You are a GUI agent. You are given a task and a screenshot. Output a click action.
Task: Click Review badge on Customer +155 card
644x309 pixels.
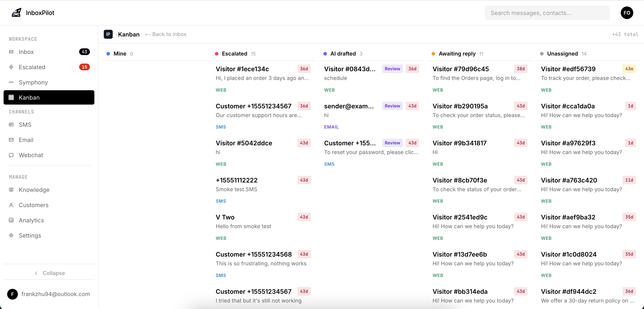[x=392, y=143]
